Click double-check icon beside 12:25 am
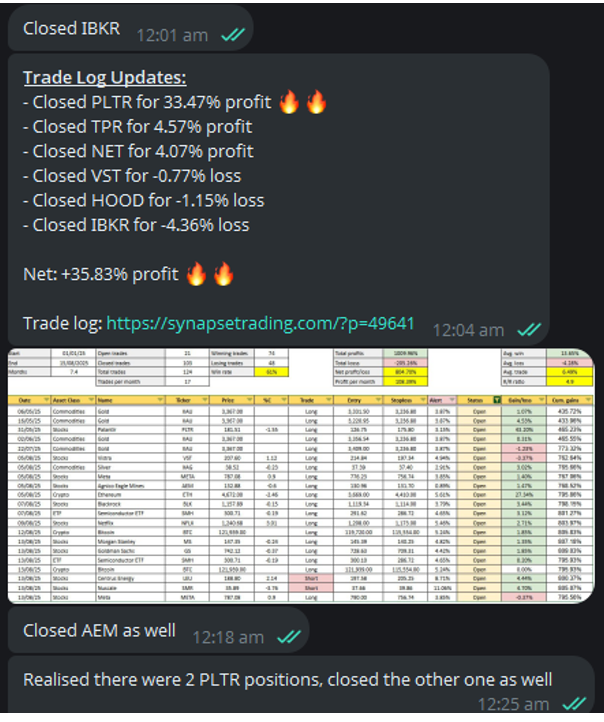This screenshot has width=604, height=722. [x=574, y=704]
